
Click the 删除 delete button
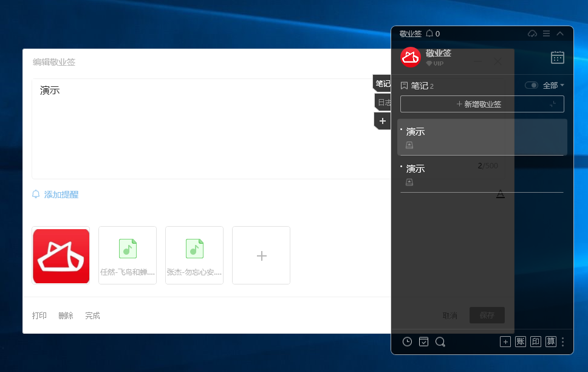[x=66, y=315]
